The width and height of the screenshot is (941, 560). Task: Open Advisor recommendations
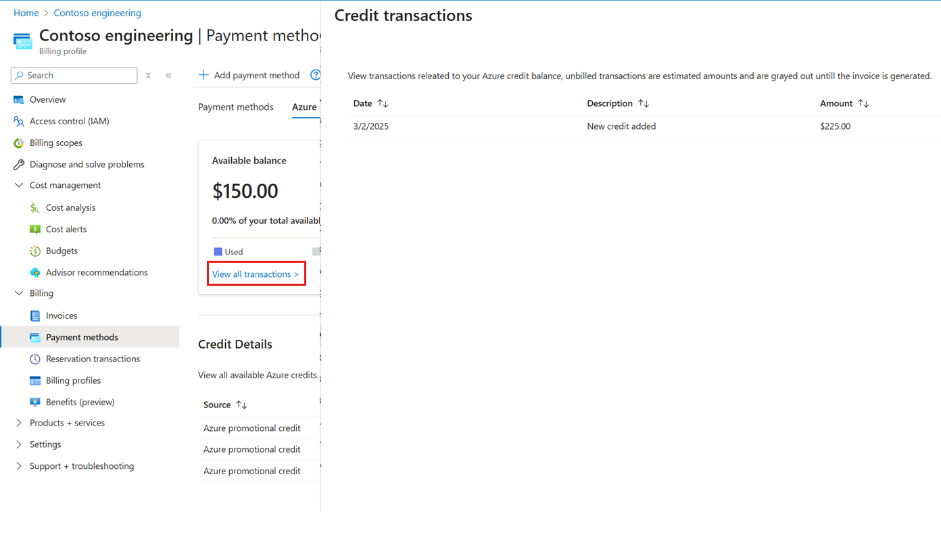click(x=97, y=272)
